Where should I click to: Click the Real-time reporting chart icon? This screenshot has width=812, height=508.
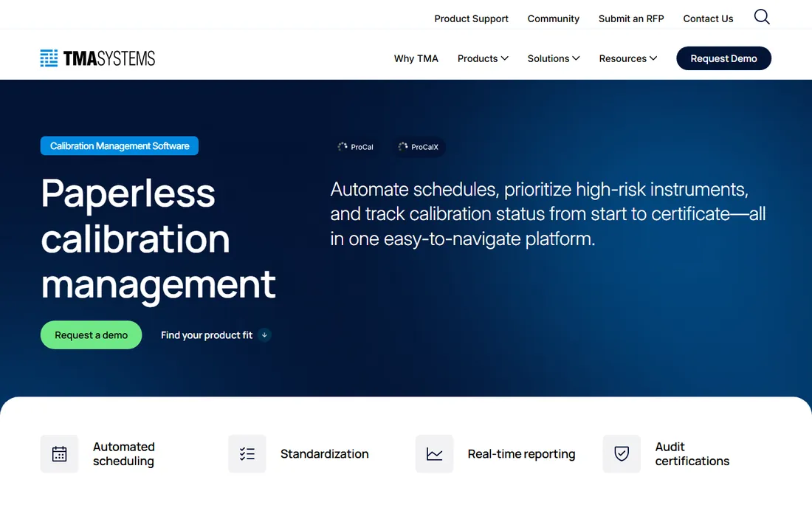(435, 453)
